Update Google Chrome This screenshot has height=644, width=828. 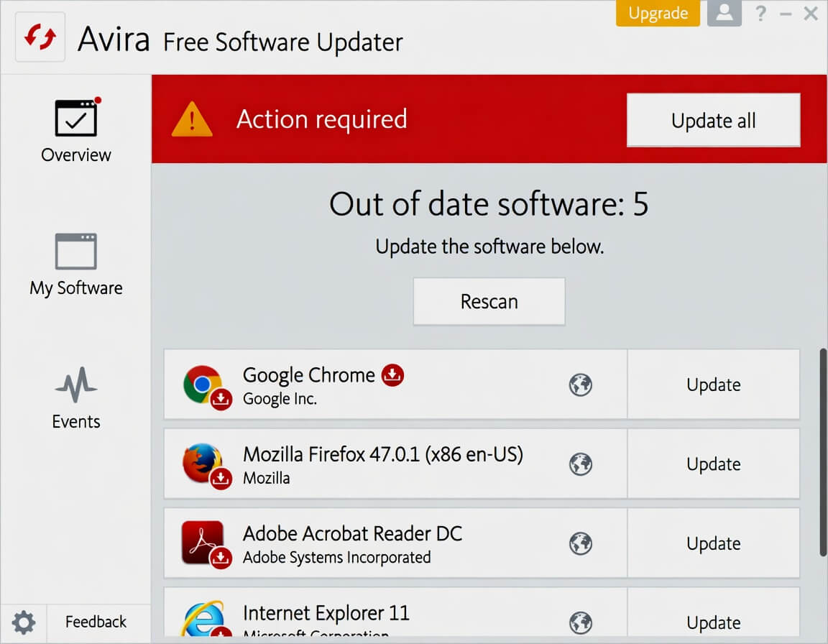point(714,385)
